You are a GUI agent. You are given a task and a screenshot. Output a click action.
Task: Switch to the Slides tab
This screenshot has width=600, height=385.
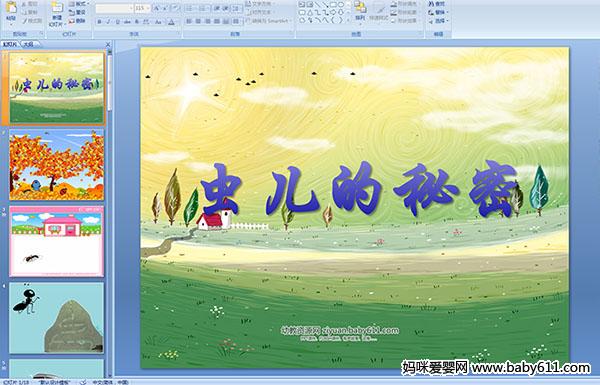pos(10,44)
